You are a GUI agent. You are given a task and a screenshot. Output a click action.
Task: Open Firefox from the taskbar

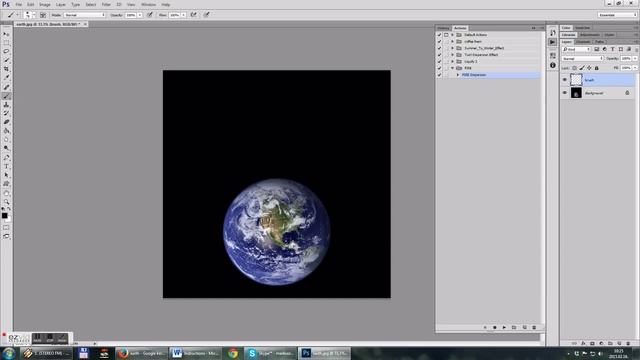142,353
